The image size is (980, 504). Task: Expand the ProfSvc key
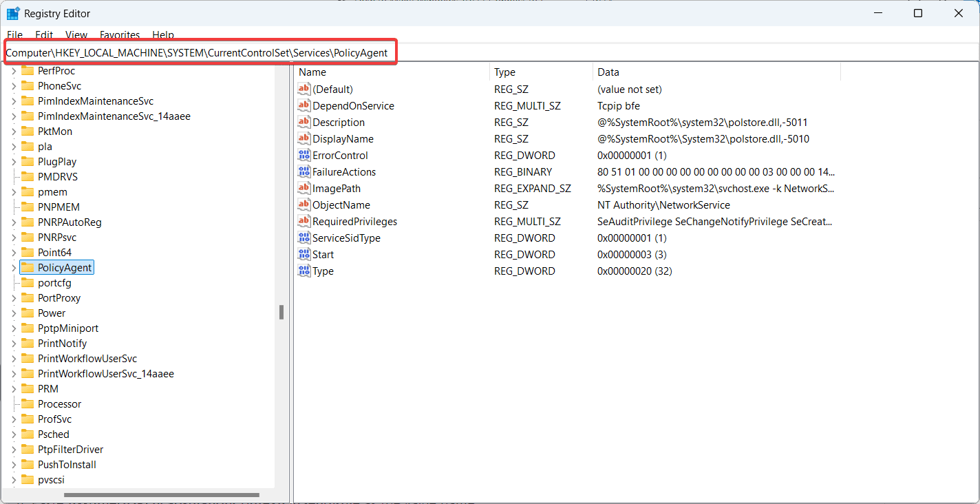13,419
